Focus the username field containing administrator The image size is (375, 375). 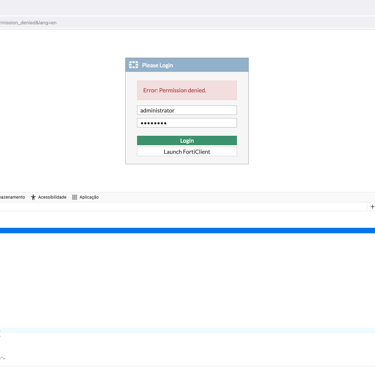(x=187, y=110)
